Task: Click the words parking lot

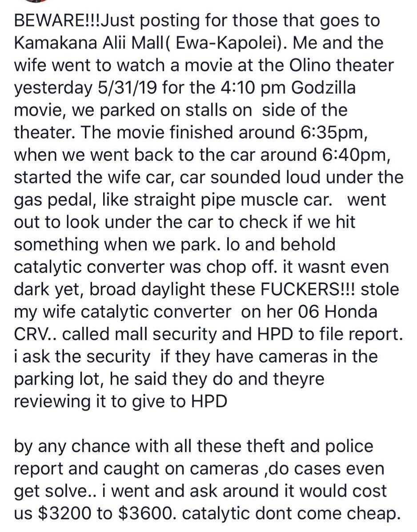Action: [x=58, y=379]
